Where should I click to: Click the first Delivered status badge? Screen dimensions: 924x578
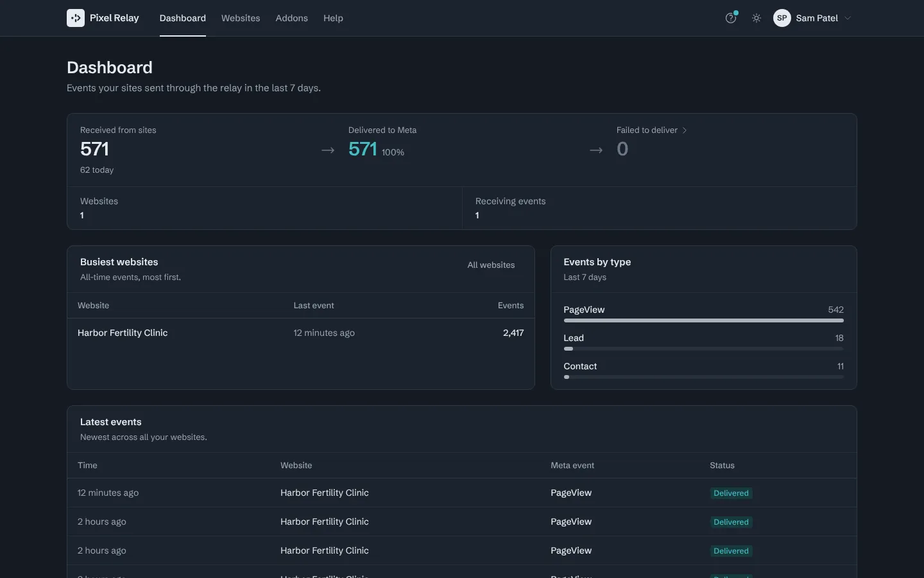pyautogui.click(x=731, y=493)
